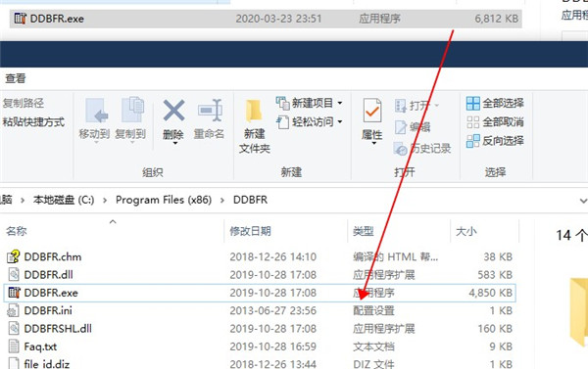The height and width of the screenshot is (369, 588).
Task: Sort by the Date modified (修改日期) column
Action: tap(250, 231)
